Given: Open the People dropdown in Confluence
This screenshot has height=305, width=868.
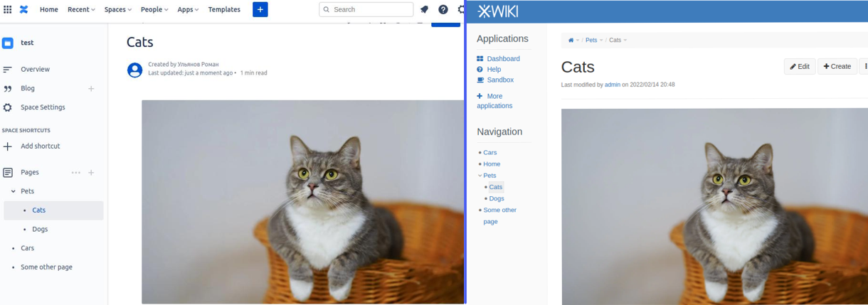Looking at the screenshot, I should coord(154,9).
